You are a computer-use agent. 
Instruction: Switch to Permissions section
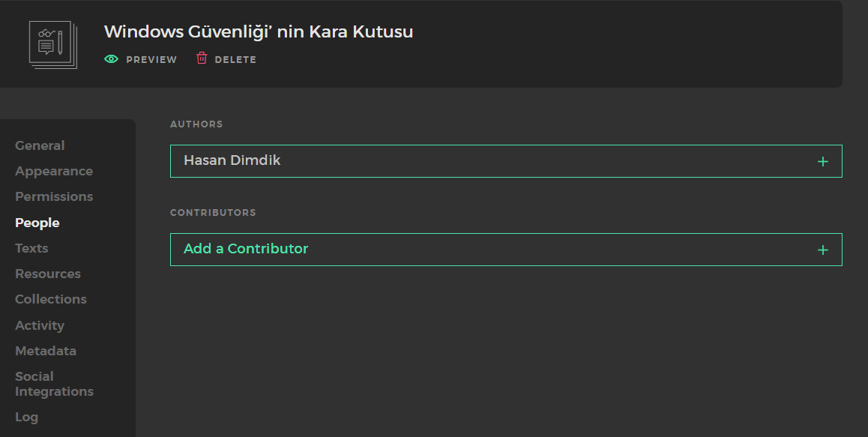coord(54,196)
